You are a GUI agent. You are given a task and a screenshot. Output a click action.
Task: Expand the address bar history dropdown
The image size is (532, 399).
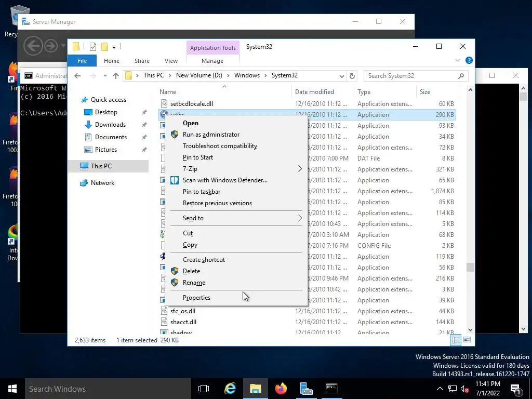click(x=342, y=76)
